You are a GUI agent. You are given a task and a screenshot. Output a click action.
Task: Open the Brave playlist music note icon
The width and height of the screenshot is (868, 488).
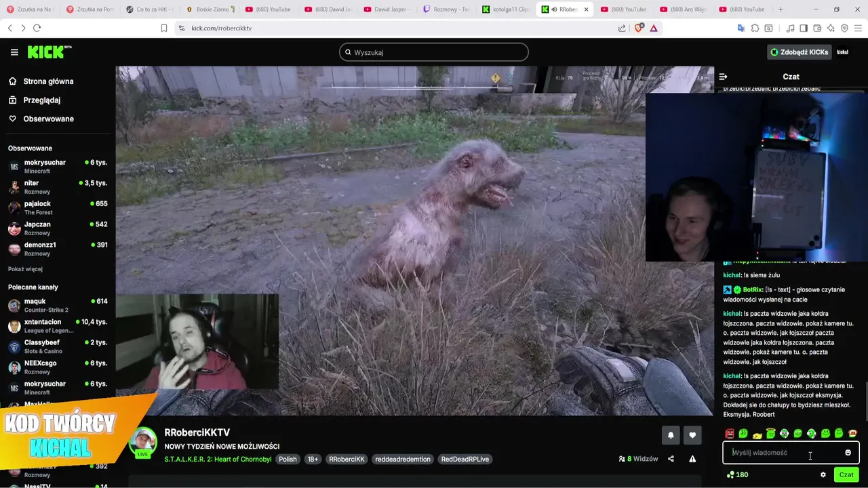pyautogui.click(x=790, y=28)
